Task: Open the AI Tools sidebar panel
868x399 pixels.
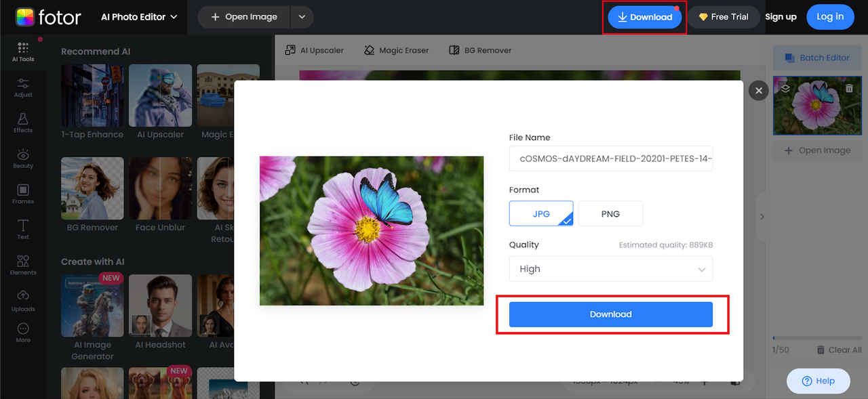Action: [x=23, y=51]
